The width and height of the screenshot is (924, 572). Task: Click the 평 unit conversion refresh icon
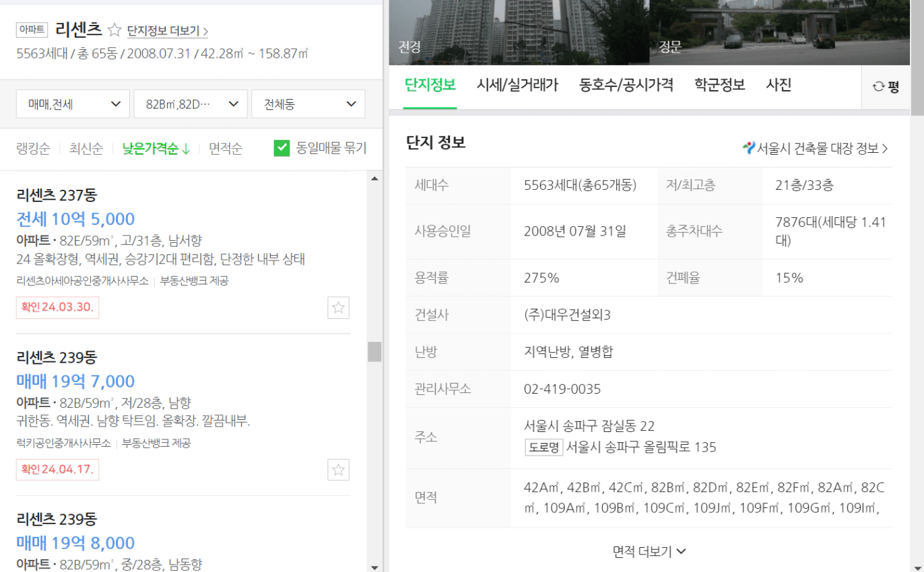878,87
